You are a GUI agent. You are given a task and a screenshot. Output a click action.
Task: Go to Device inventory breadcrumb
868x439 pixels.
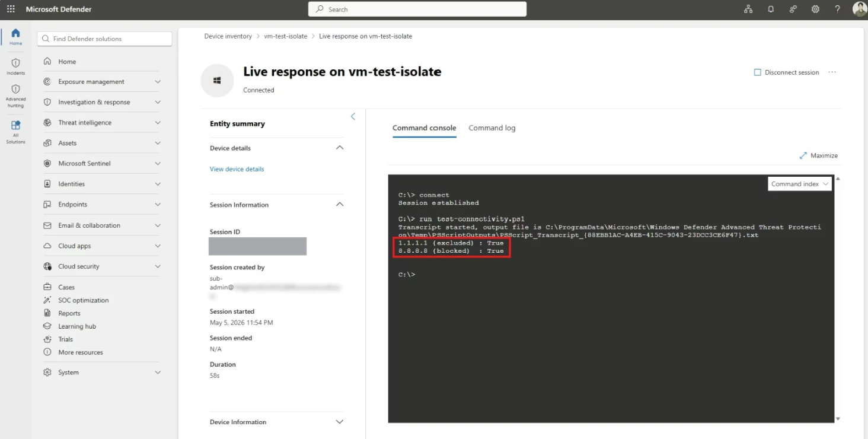pos(228,36)
